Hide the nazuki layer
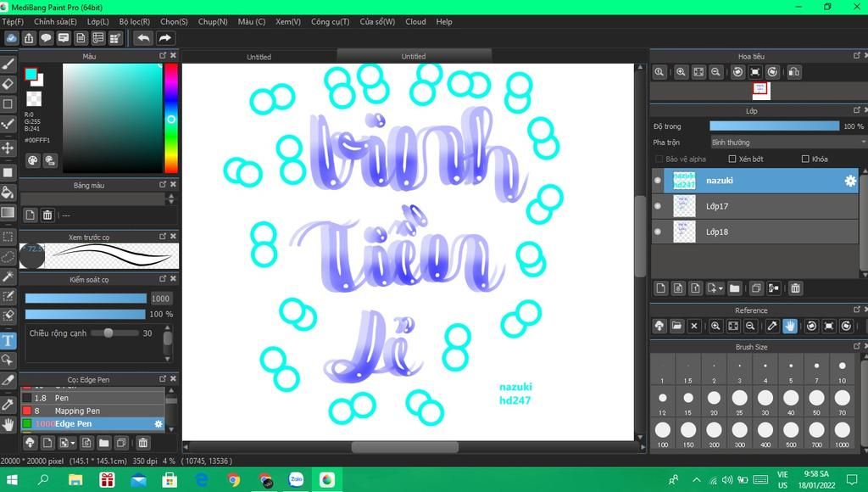The image size is (868, 492). point(658,180)
